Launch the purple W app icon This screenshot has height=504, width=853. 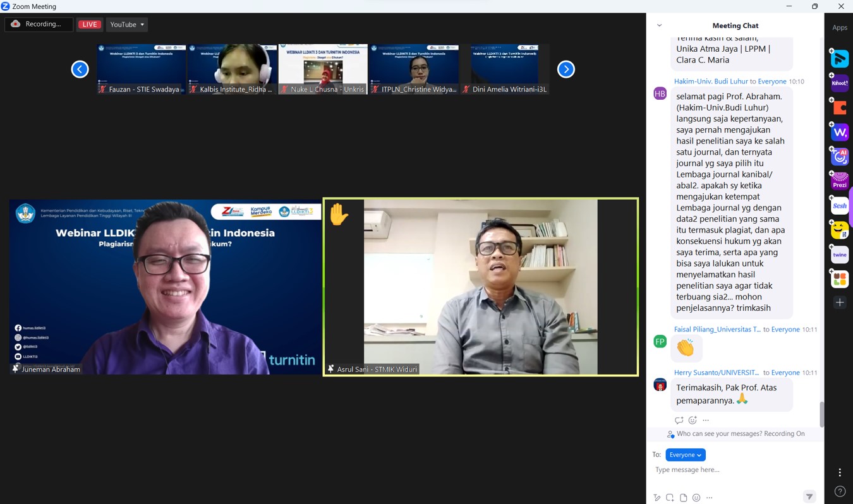pos(840,132)
